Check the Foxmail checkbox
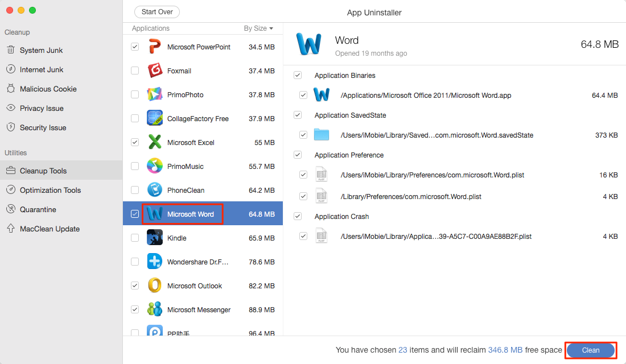Screen dimensions: 626x364 point(135,71)
